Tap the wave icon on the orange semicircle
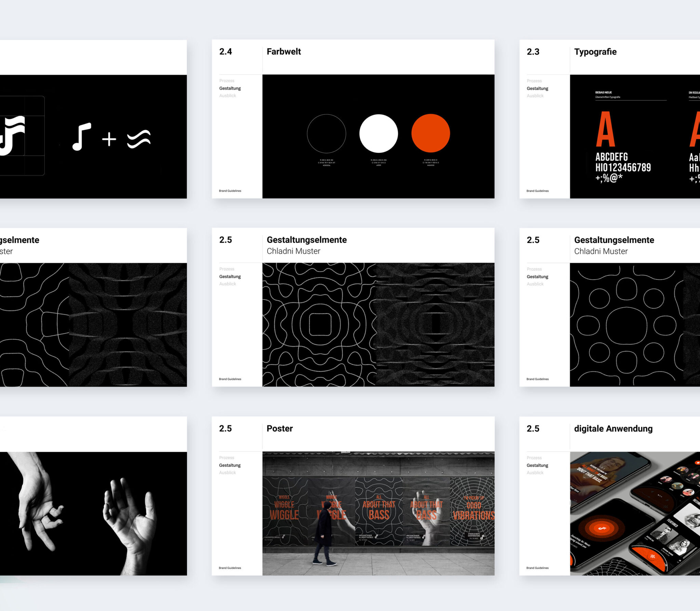Viewport: 700px width, 611px height. click(x=653, y=556)
